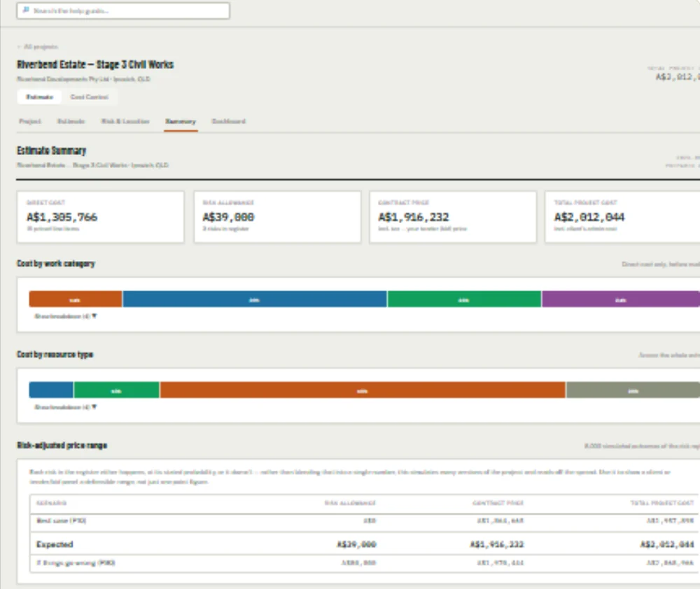Click the grey segment of the resource type bar
This screenshot has height=589, width=700.
coord(633,390)
